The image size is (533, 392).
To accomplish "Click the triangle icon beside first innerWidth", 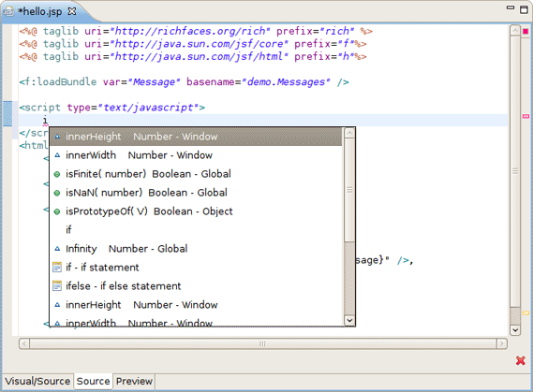I will click(x=57, y=155).
